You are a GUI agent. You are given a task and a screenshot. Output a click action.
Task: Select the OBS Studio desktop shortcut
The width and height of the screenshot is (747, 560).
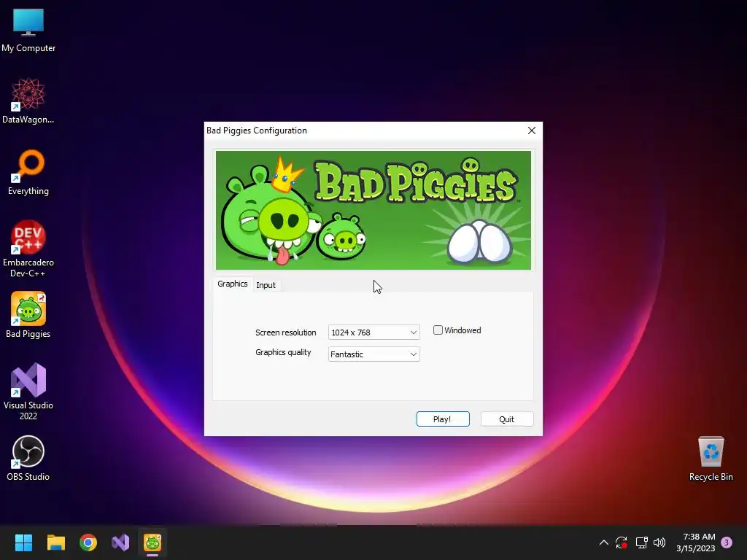point(28,458)
